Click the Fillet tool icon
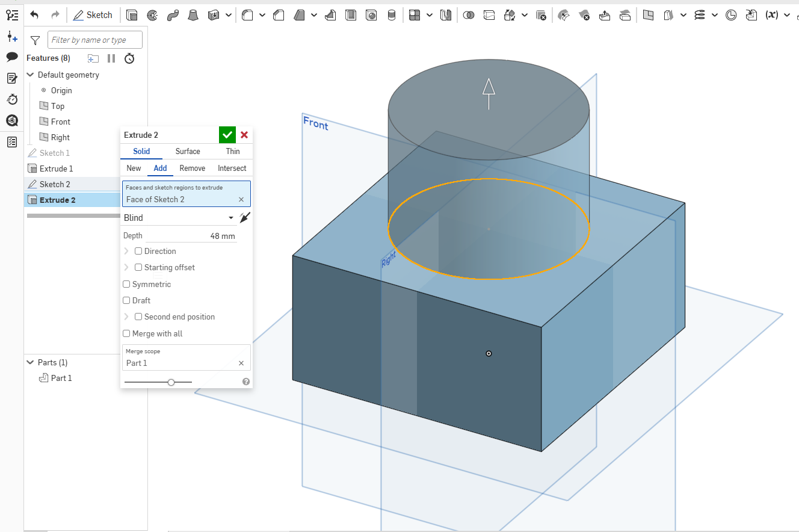799x532 pixels. 247,15
